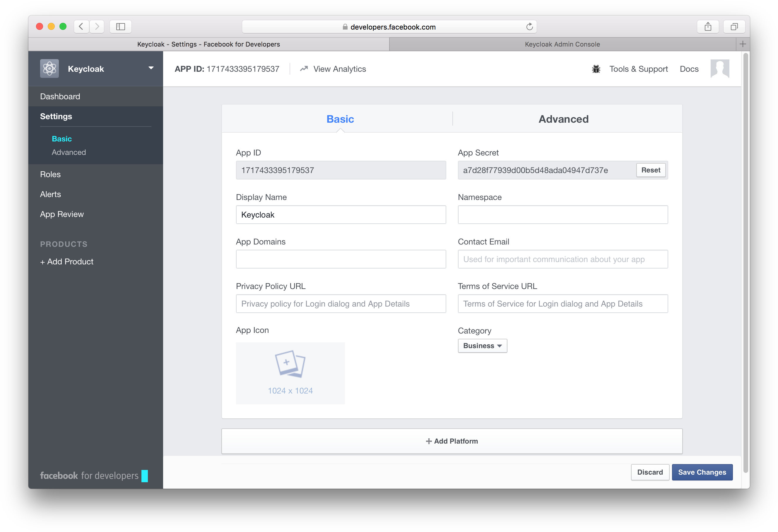Switch to the Advanced settings tab
Image resolution: width=778 pixels, height=532 pixels.
(x=564, y=119)
